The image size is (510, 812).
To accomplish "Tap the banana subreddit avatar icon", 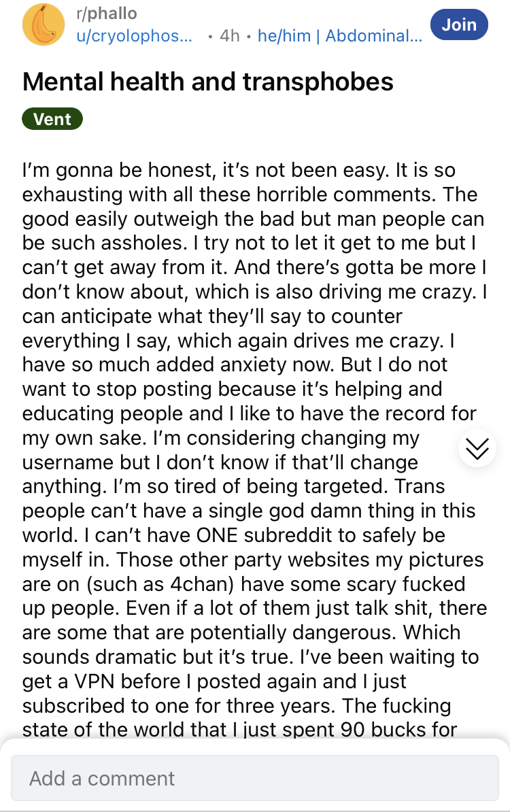I will (x=44, y=25).
